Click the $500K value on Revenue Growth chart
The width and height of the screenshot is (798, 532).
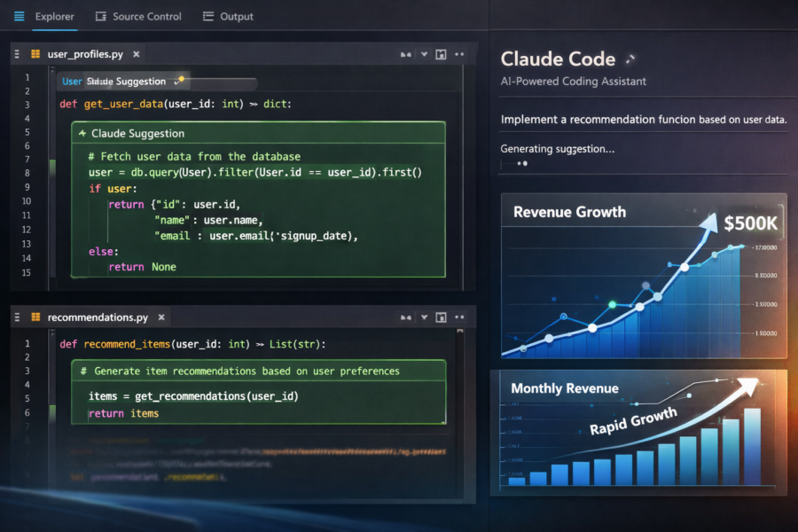[751, 223]
